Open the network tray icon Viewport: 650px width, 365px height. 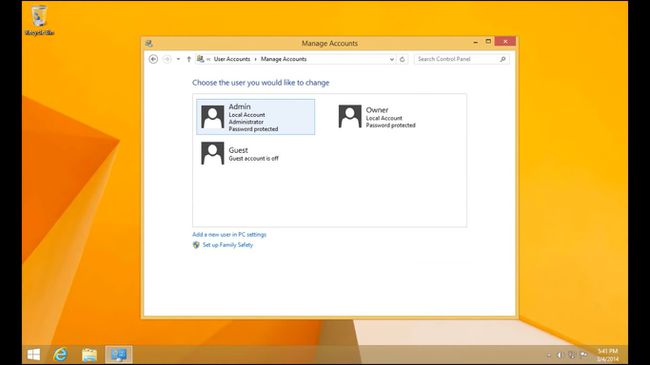click(572, 355)
